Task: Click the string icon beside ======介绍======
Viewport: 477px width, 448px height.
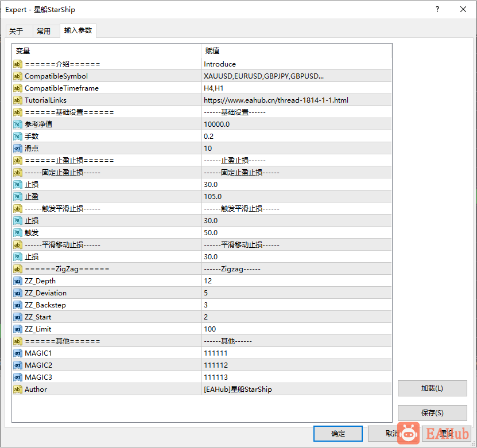Action: pos(18,64)
